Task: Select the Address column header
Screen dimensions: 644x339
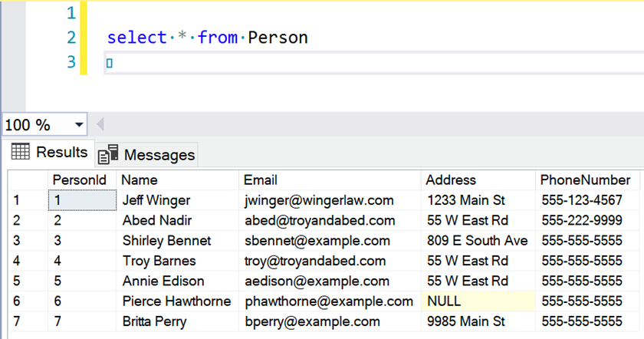Action: pyautogui.click(x=478, y=180)
